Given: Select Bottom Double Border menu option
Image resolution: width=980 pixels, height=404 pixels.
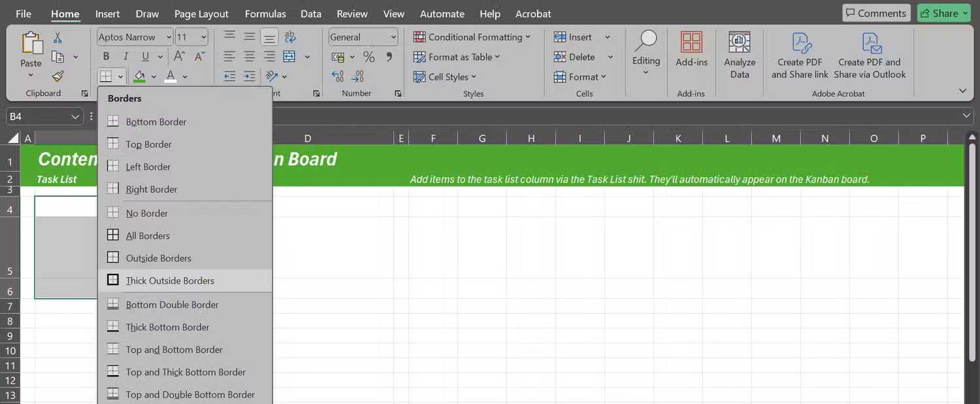Looking at the screenshot, I should click(x=185, y=305).
